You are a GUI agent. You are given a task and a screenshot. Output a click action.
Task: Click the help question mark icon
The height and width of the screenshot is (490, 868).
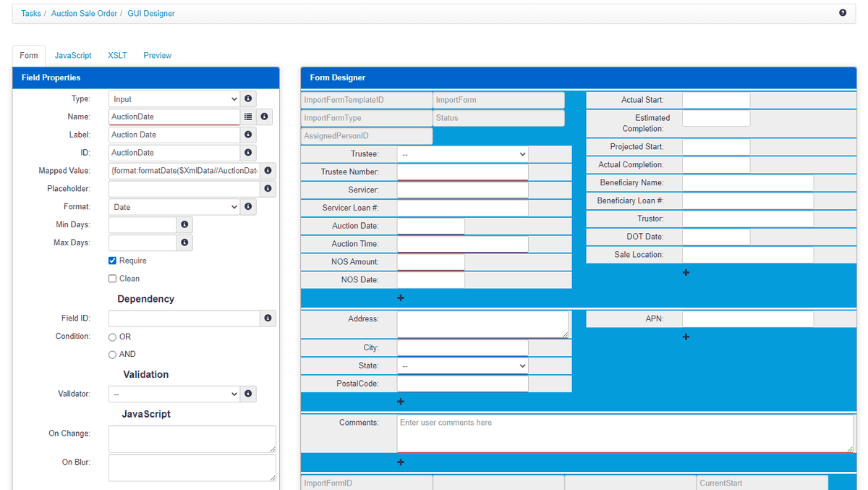(x=843, y=13)
